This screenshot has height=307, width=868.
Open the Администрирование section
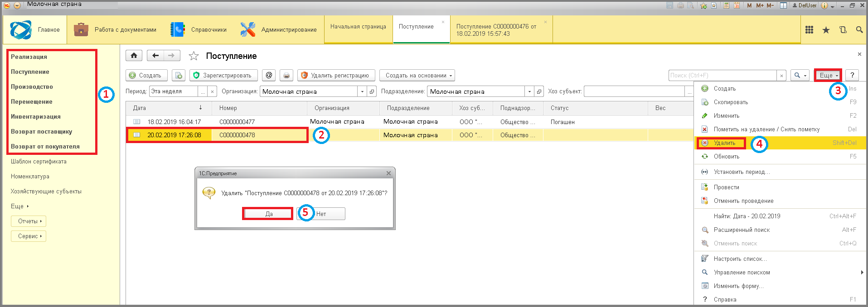click(278, 30)
